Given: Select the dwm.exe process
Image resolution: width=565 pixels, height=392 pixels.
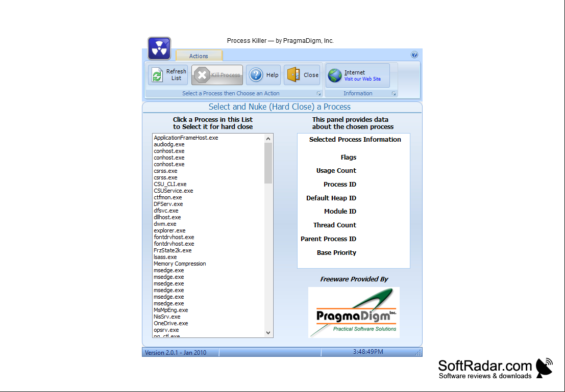Looking at the screenshot, I should coord(165,224).
